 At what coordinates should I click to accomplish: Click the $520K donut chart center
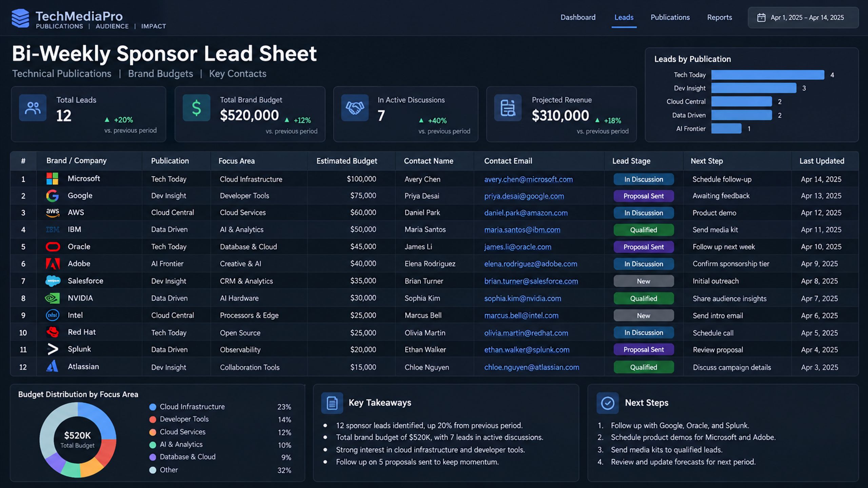[x=78, y=440]
